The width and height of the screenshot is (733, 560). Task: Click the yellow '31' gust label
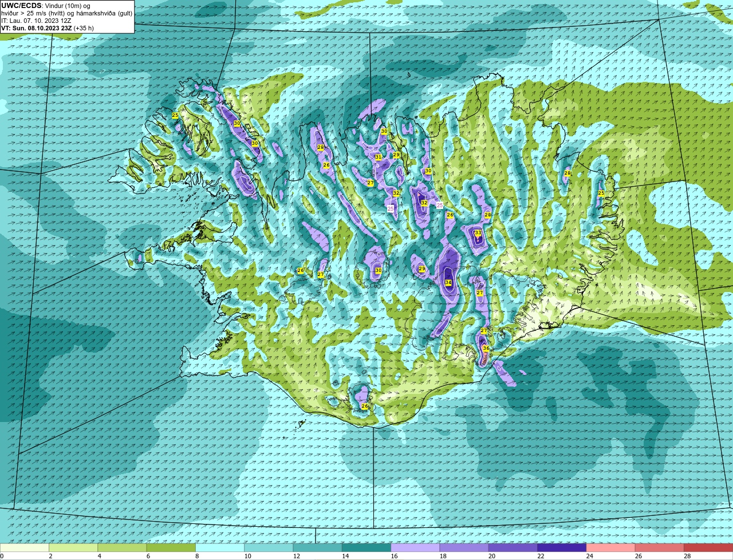[x=379, y=157]
